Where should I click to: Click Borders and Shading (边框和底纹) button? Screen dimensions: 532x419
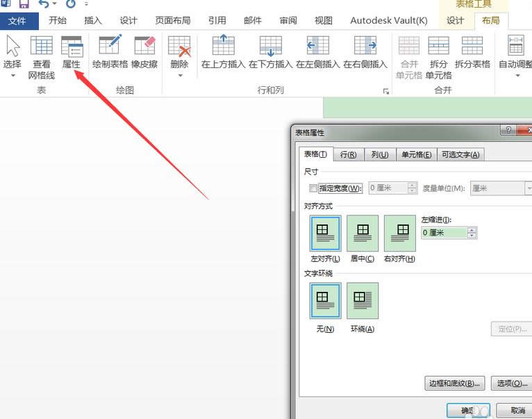tap(455, 384)
